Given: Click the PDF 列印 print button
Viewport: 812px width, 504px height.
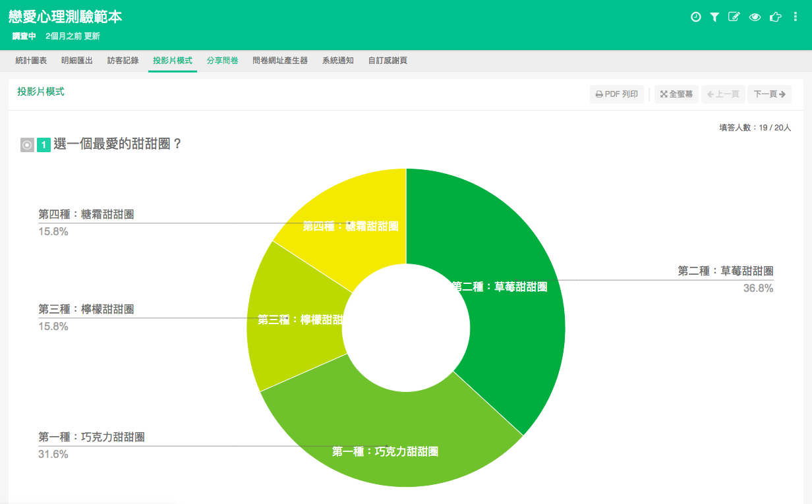Looking at the screenshot, I should coord(616,94).
